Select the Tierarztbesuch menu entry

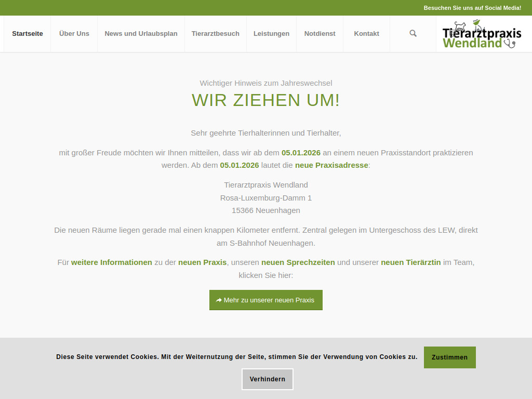pyautogui.click(x=216, y=33)
